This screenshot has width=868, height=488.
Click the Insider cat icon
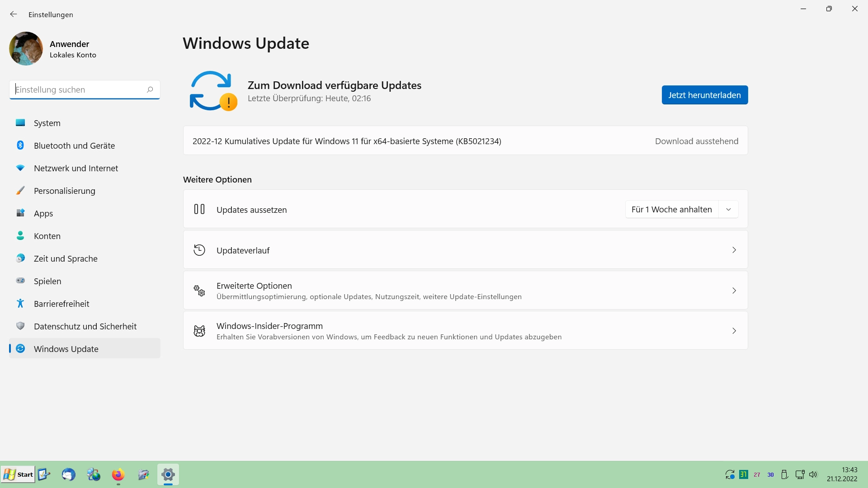(x=199, y=331)
